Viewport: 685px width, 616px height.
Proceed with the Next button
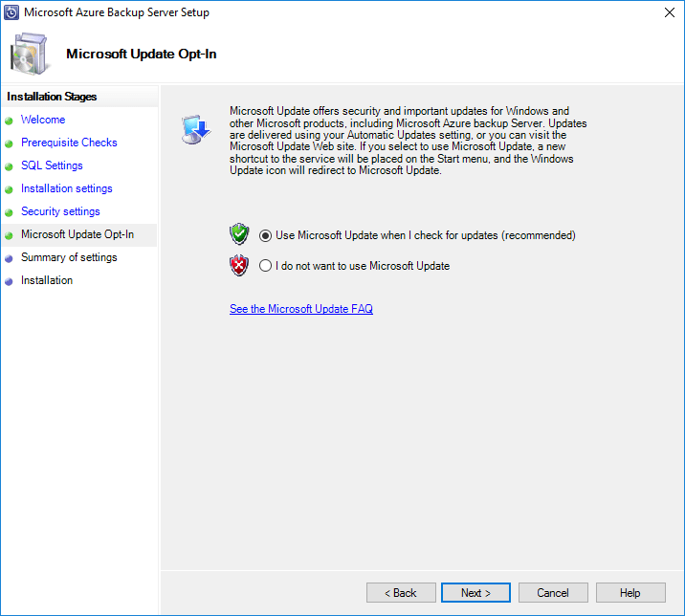475,592
